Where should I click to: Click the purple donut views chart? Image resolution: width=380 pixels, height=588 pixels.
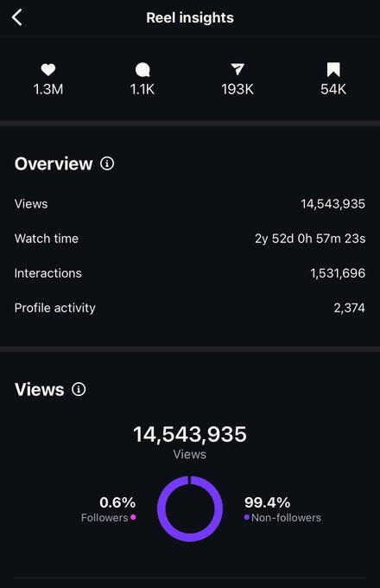click(190, 508)
